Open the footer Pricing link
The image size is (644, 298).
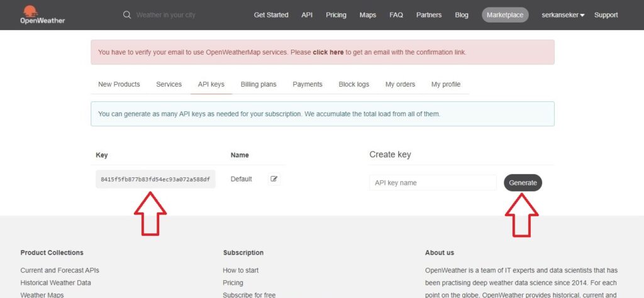tap(233, 283)
